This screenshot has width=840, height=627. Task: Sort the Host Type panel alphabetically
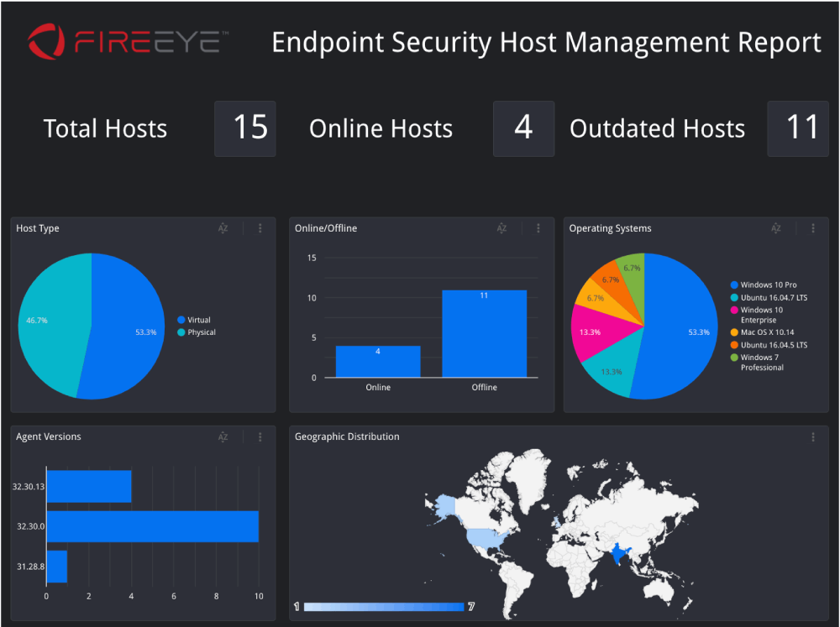(x=223, y=228)
